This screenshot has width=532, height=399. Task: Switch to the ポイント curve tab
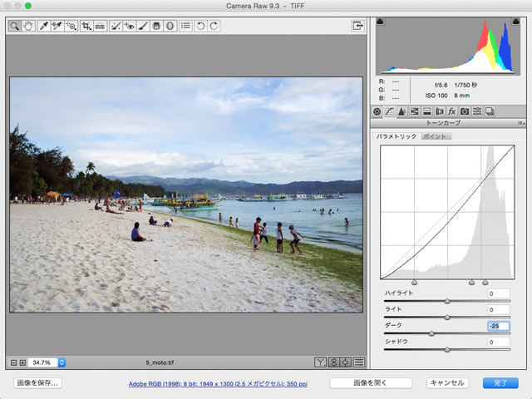click(435, 135)
